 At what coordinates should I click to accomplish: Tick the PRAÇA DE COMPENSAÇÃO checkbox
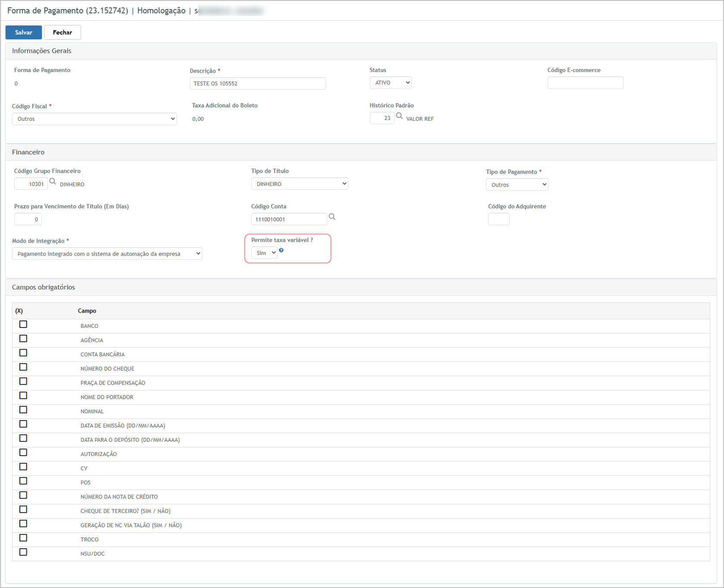pos(23,381)
